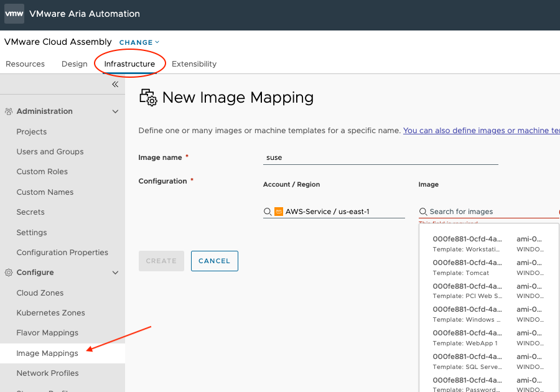Click the Administration people icon
The width and height of the screenshot is (560, 392).
tap(9, 111)
